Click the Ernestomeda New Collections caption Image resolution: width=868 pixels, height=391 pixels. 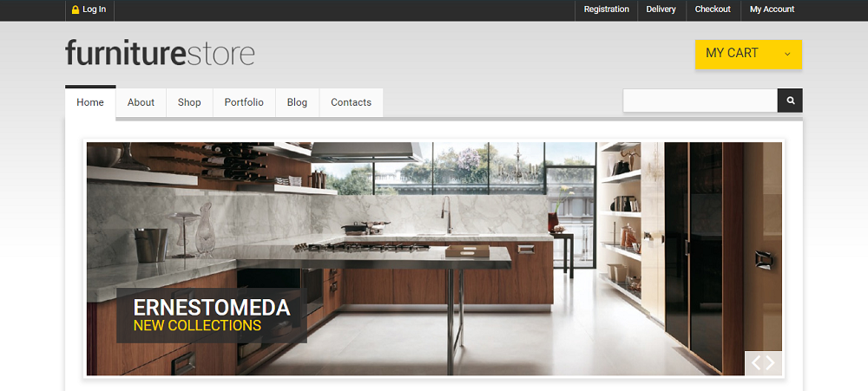click(x=212, y=316)
